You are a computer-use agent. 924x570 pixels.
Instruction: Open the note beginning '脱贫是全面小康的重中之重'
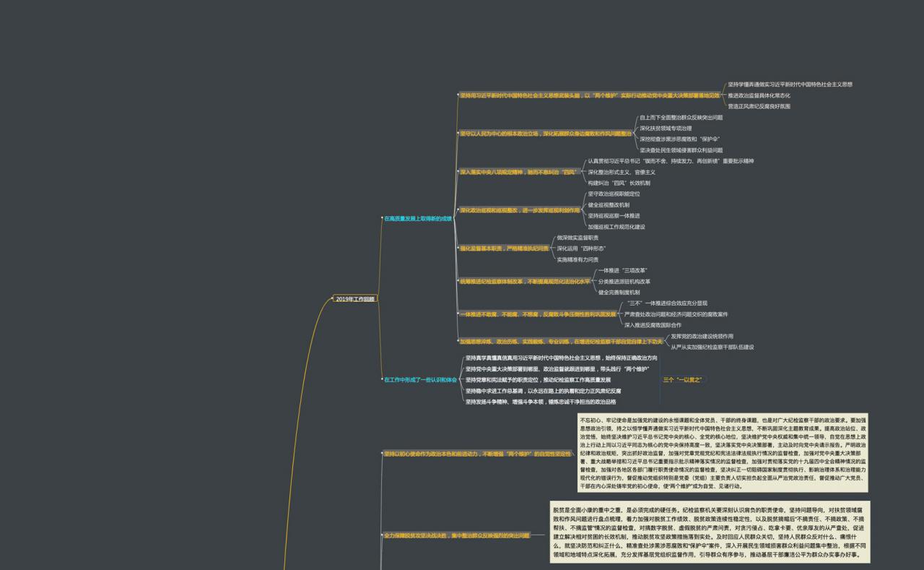pyautogui.click(x=710, y=532)
